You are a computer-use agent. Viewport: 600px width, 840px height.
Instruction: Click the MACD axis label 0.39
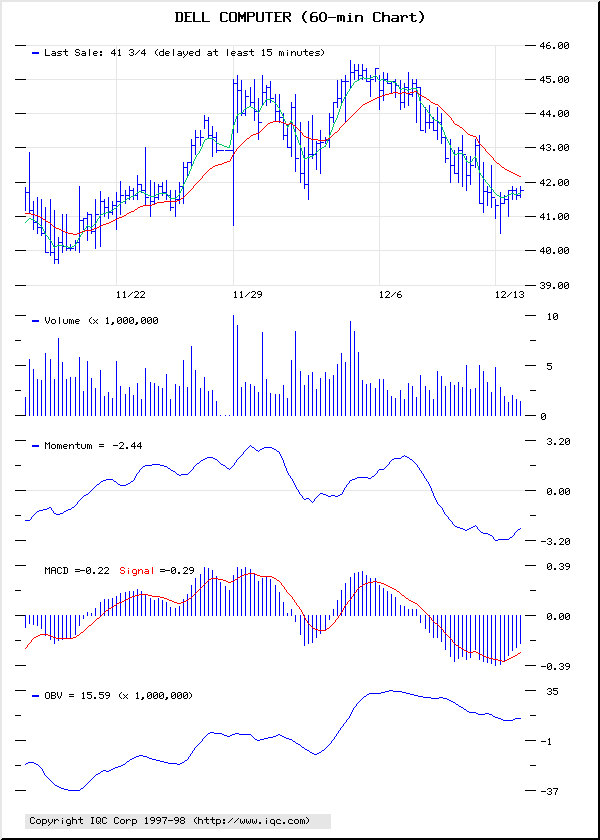point(557,566)
